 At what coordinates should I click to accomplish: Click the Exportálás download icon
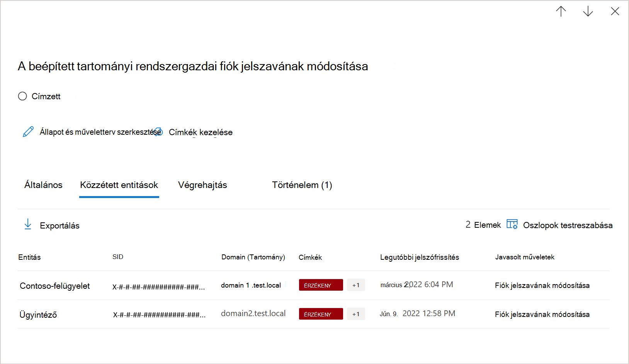pos(28,224)
